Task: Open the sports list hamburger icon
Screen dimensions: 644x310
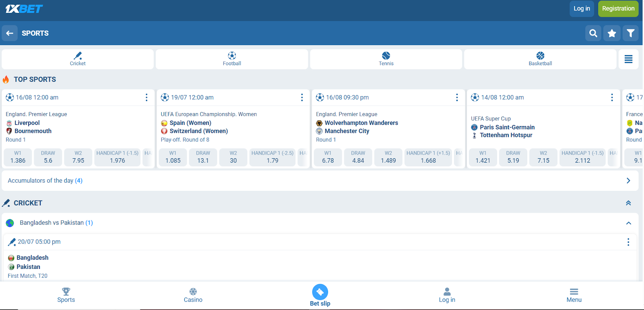Action: coord(628,59)
